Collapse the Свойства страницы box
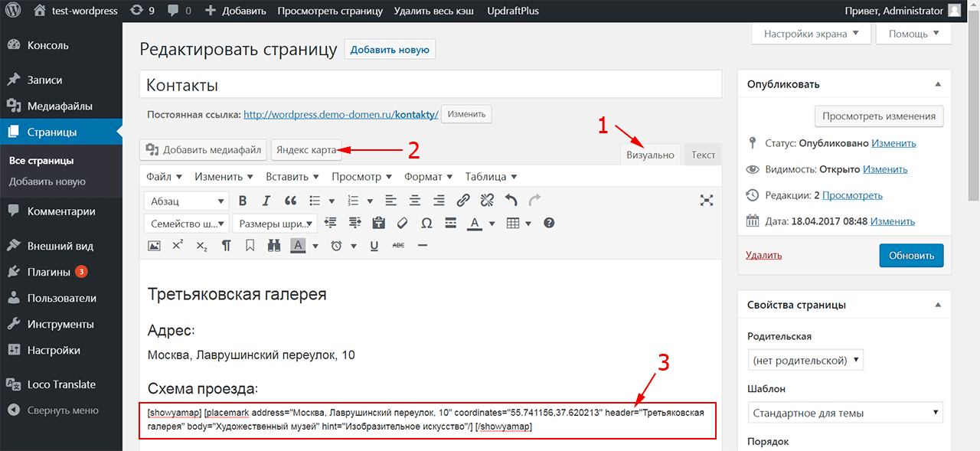The image size is (980, 451). click(938, 305)
